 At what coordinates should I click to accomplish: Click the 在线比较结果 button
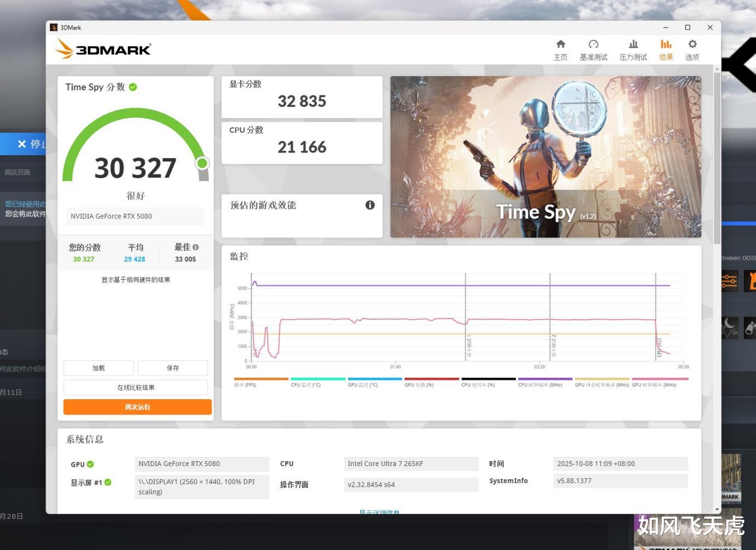[135, 388]
